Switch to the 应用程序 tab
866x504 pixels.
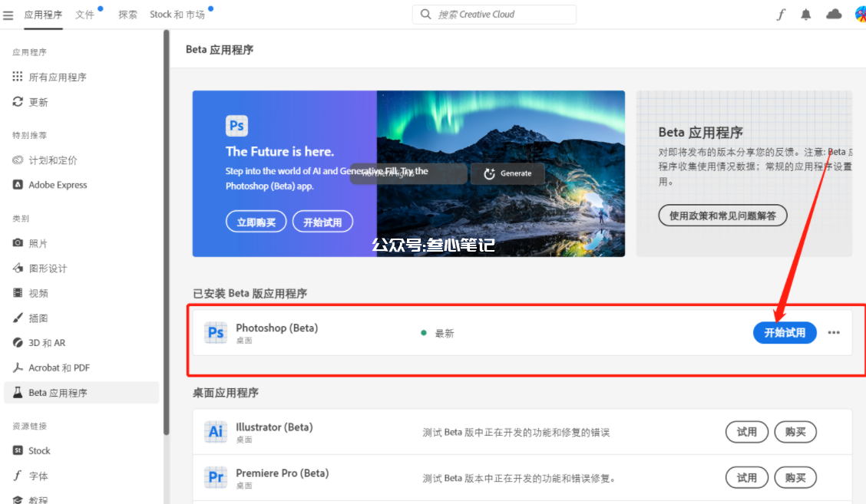pyautogui.click(x=43, y=15)
